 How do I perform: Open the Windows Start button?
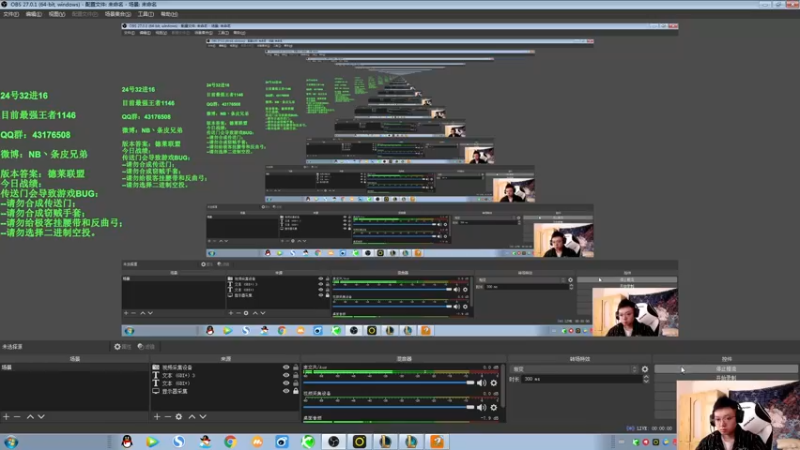[11, 442]
